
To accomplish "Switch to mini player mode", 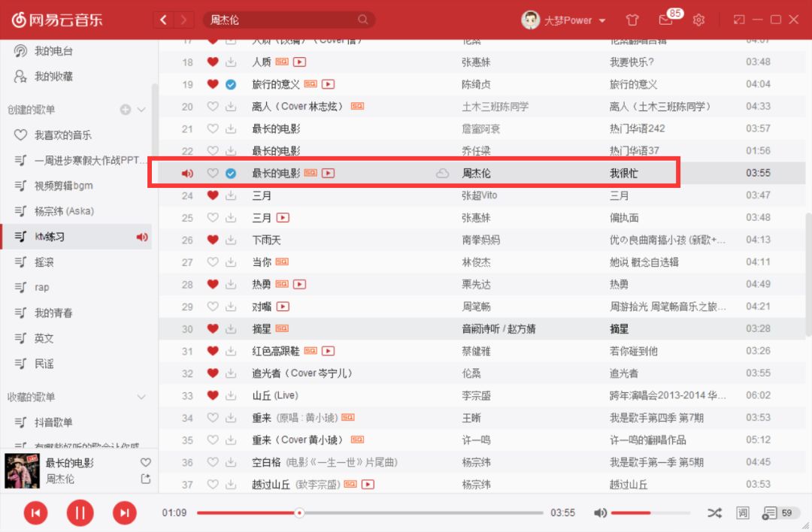I will pyautogui.click(x=740, y=20).
